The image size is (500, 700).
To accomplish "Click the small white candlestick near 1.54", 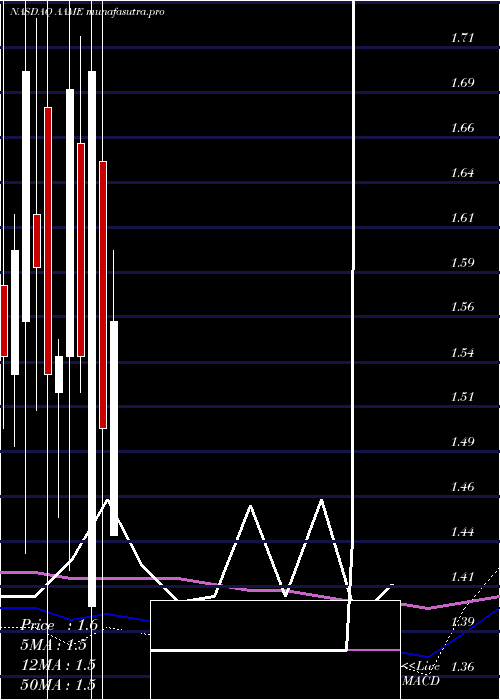I will 59,374.
